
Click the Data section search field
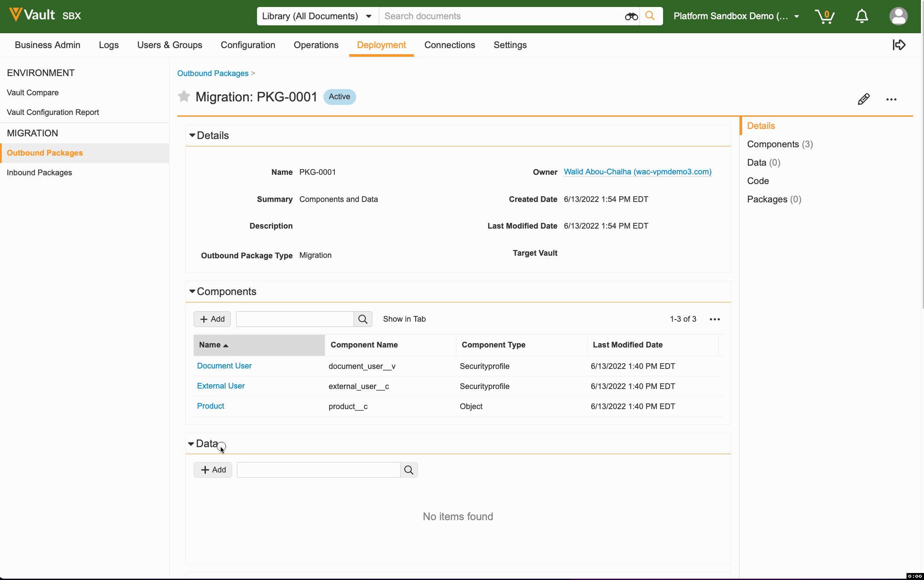click(x=319, y=470)
